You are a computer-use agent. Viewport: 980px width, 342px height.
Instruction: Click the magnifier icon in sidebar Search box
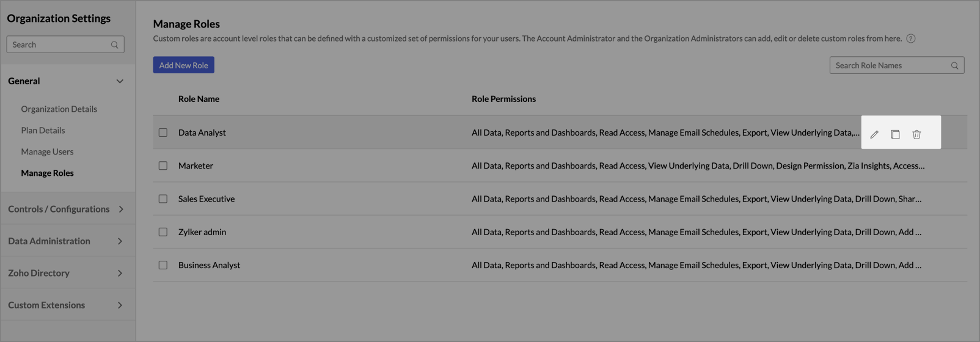click(x=115, y=45)
